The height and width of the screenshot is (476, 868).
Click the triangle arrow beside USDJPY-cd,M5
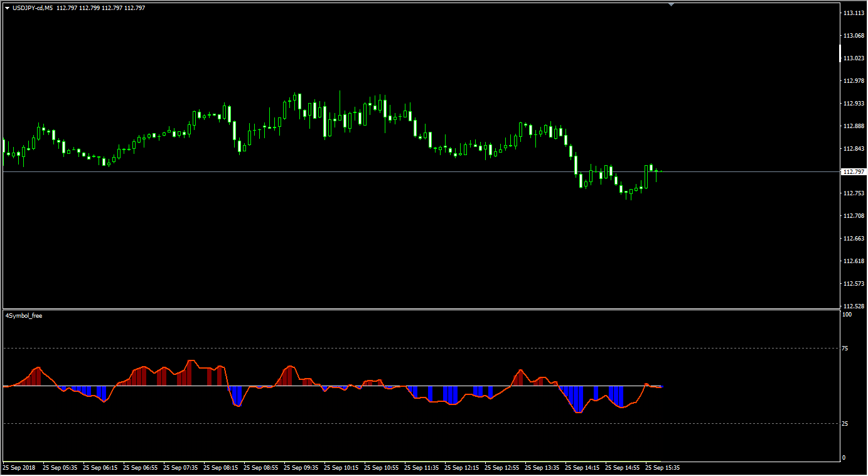(7, 8)
